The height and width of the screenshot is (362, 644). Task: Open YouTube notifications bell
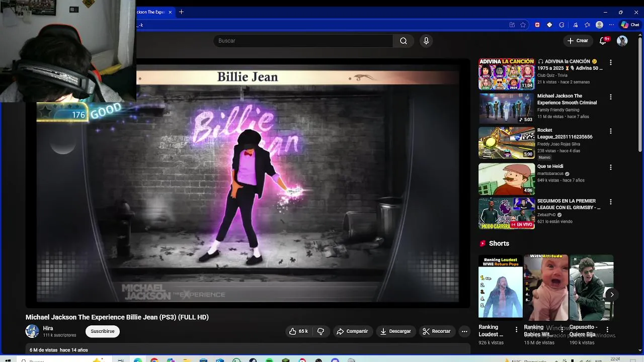[x=603, y=41]
